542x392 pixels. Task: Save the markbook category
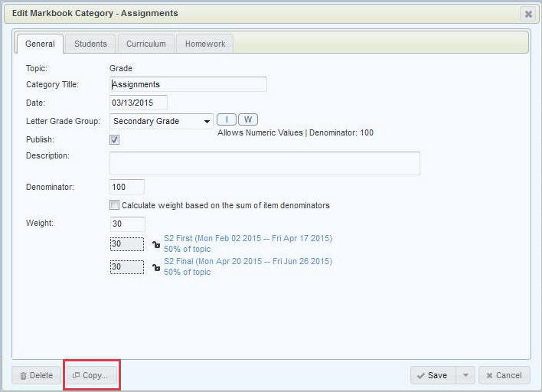pyautogui.click(x=433, y=375)
